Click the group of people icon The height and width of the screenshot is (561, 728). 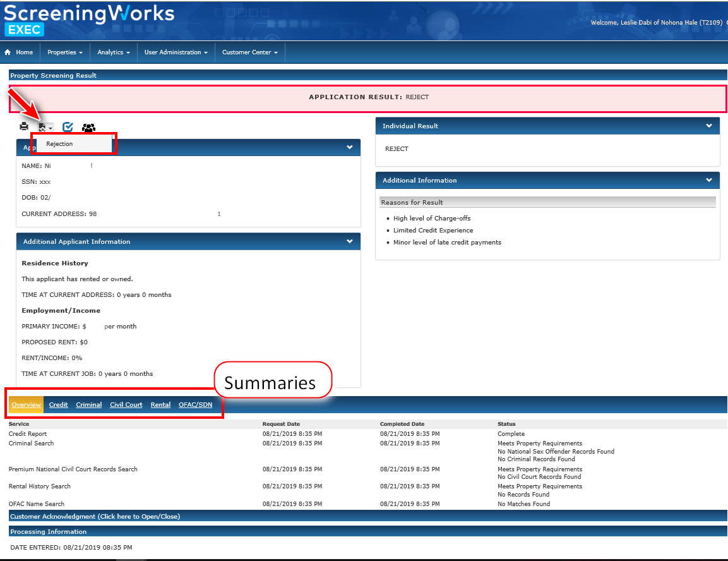click(88, 127)
